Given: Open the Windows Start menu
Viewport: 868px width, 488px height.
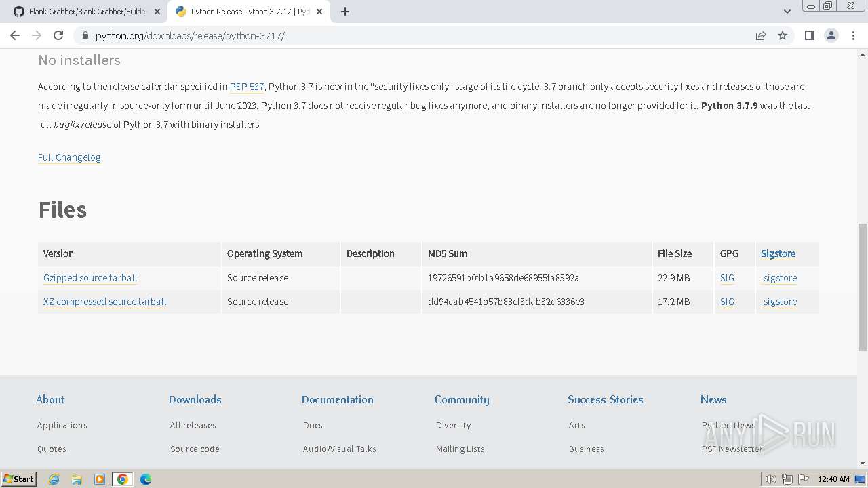Looking at the screenshot, I should tap(19, 479).
